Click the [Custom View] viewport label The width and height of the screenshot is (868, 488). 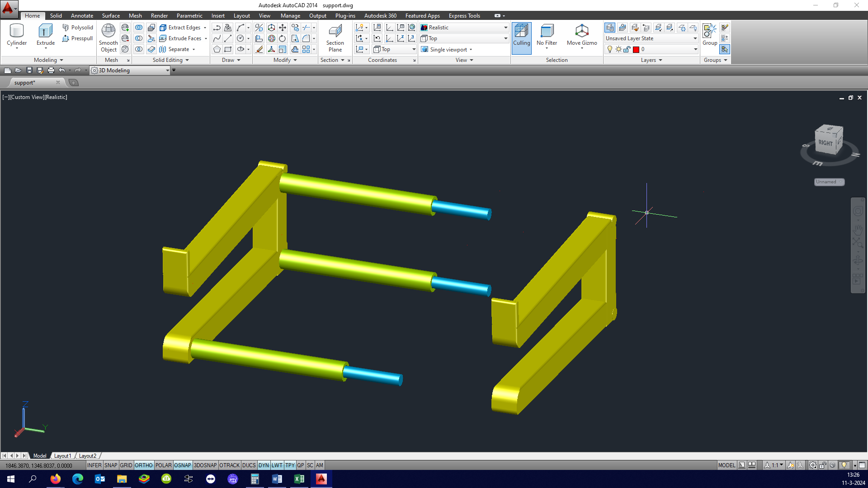pyautogui.click(x=27, y=97)
